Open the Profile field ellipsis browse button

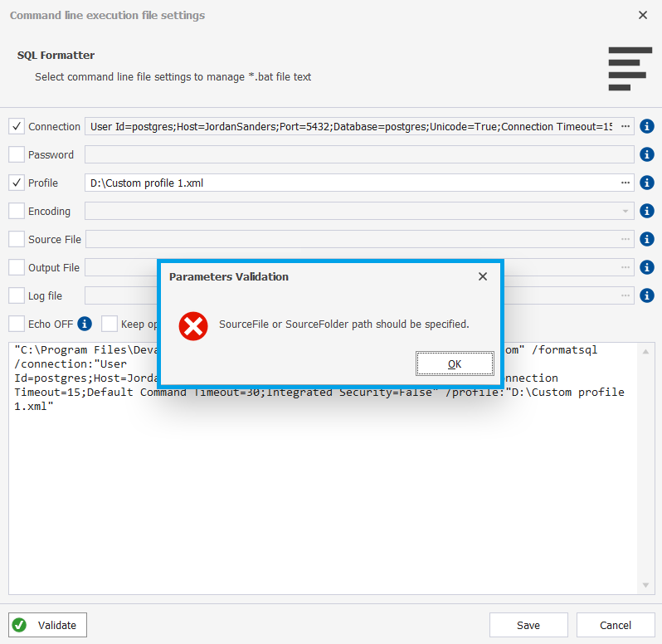[x=625, y=183]
